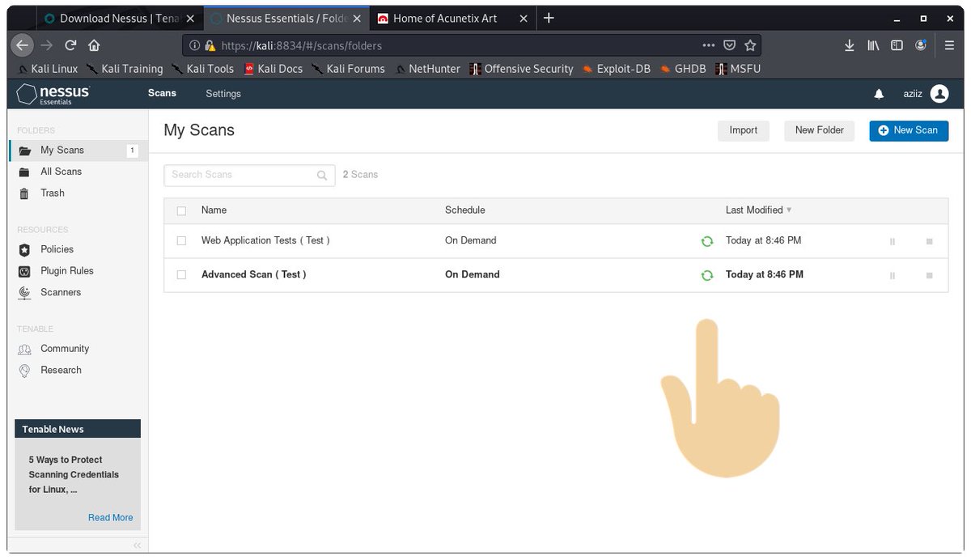This screenshot has width=971, height=560.
Task: Sort scans by Schedule column header
Action: coord(465,210)
